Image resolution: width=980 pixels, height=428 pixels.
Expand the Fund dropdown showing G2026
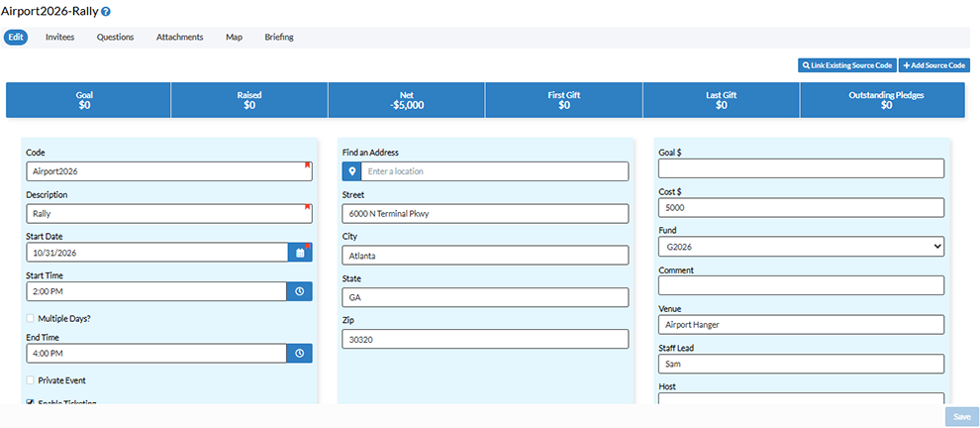coord(801,247)
